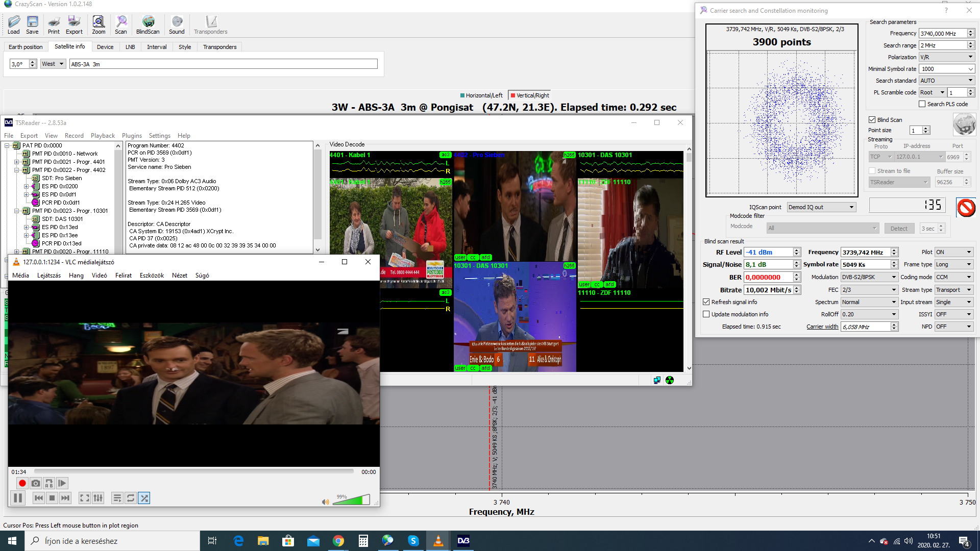The width and height of the screenshot is (980, 551).
Task: Click the Carrier width link
Action: pyautogui.click(x=822, y=327)
